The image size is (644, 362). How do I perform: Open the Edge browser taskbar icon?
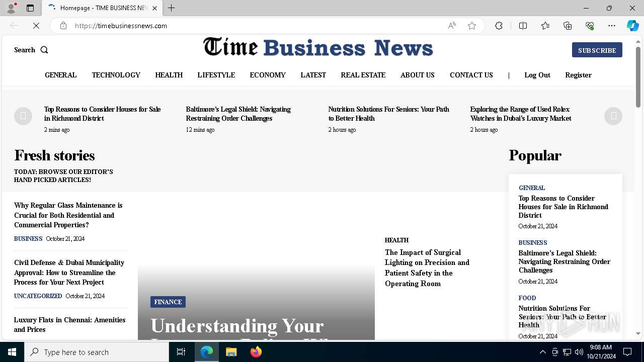207,352
